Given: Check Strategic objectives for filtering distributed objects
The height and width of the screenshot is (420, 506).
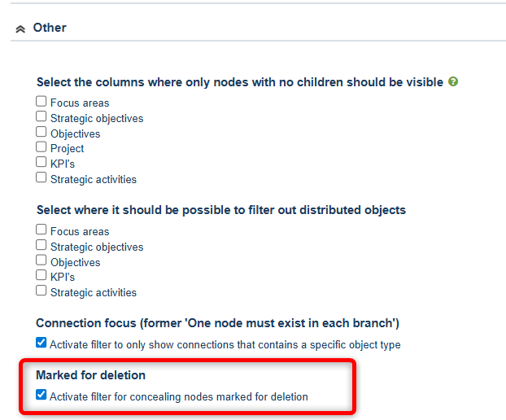Looking at the screenshot, I should (41, 245).
